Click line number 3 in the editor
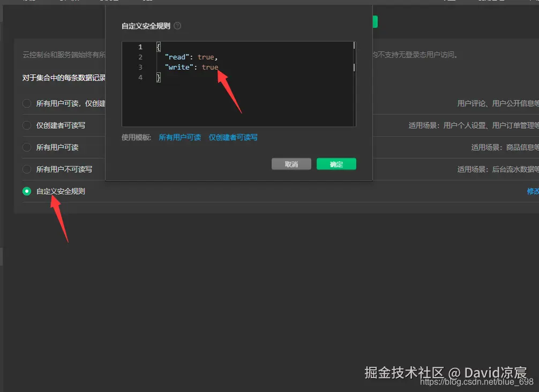Image resolution: width=539 pixels, height=392 pixels. (x=140, y=67)
